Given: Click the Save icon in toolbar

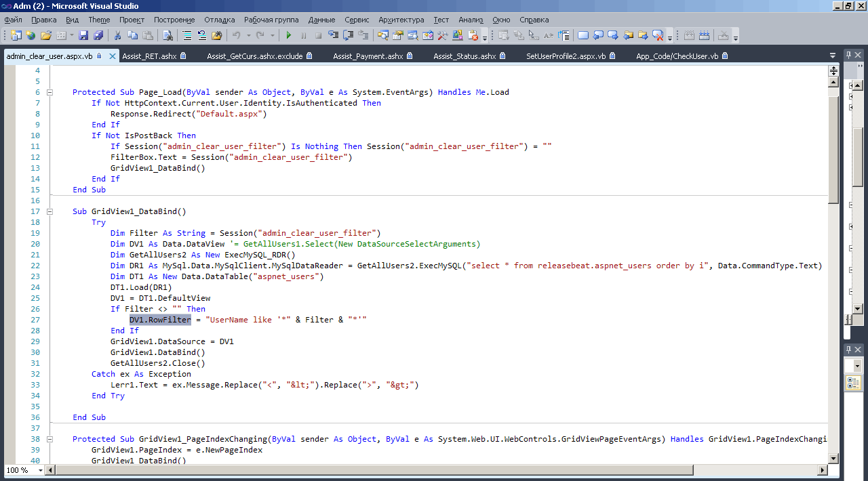Looking at the screenshot, I should pos(83,35).
